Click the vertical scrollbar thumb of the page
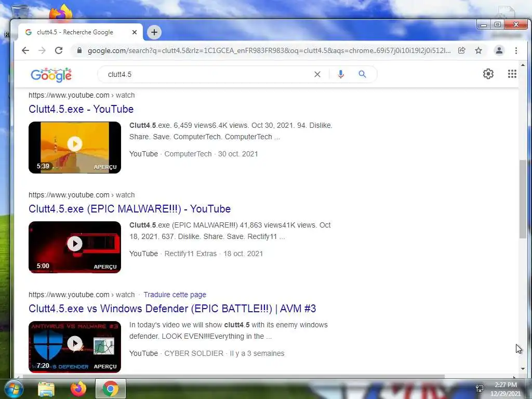 point(523,199)
